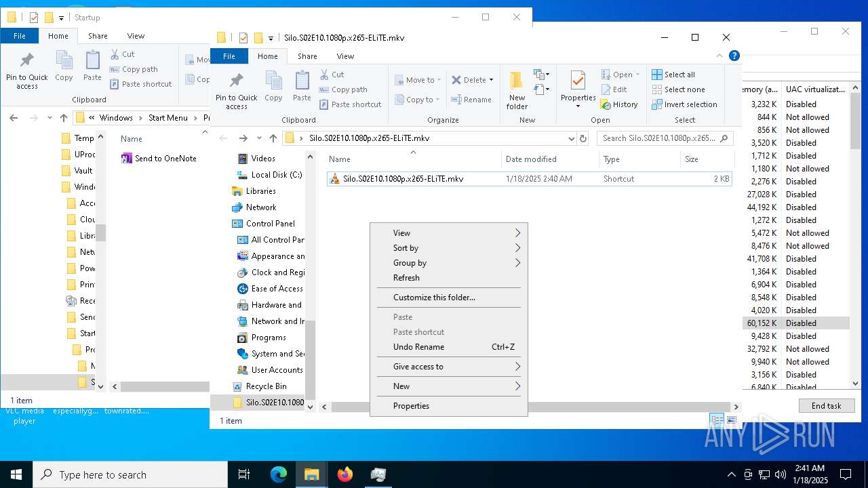Click Home tab in Startup window
The image size is (868, 488).
point(58,36)
